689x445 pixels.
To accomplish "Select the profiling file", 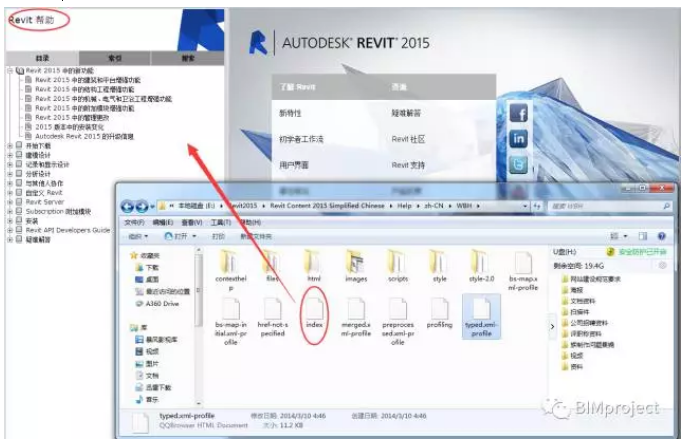I will [x=439, y=313].
